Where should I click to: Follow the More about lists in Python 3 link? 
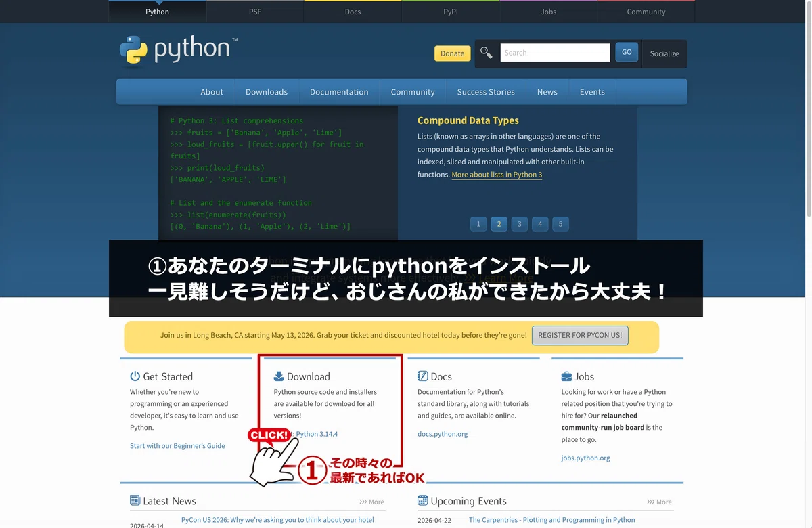point(497,175)
